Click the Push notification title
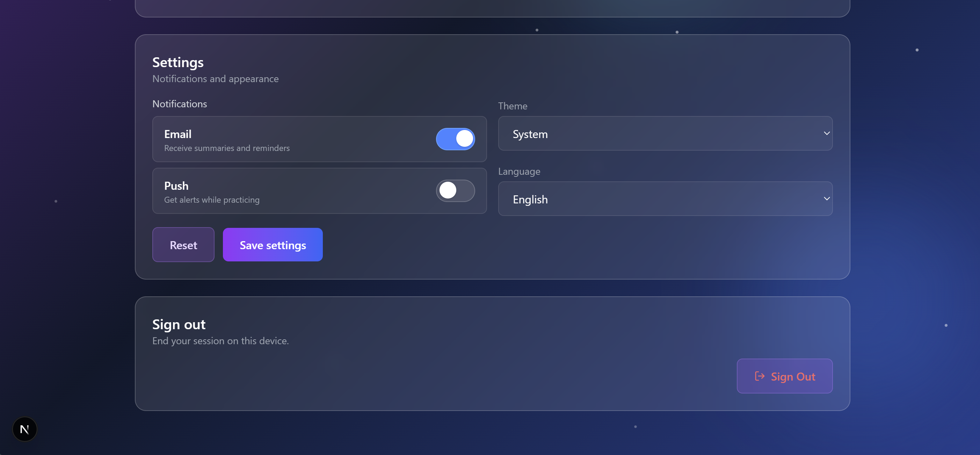Screen dimensions: 980x455 176,186
